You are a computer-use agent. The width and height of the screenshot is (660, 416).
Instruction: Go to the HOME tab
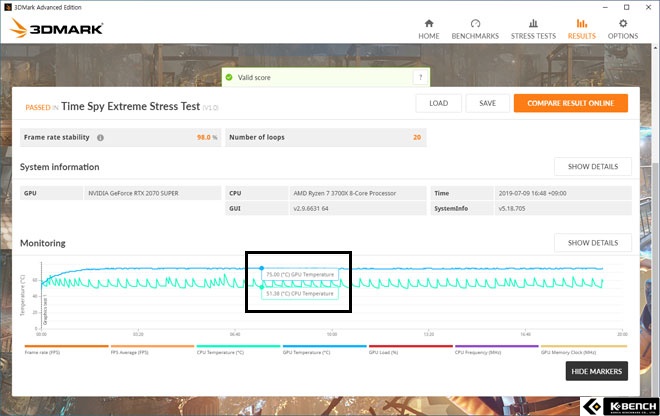[428, 29]
